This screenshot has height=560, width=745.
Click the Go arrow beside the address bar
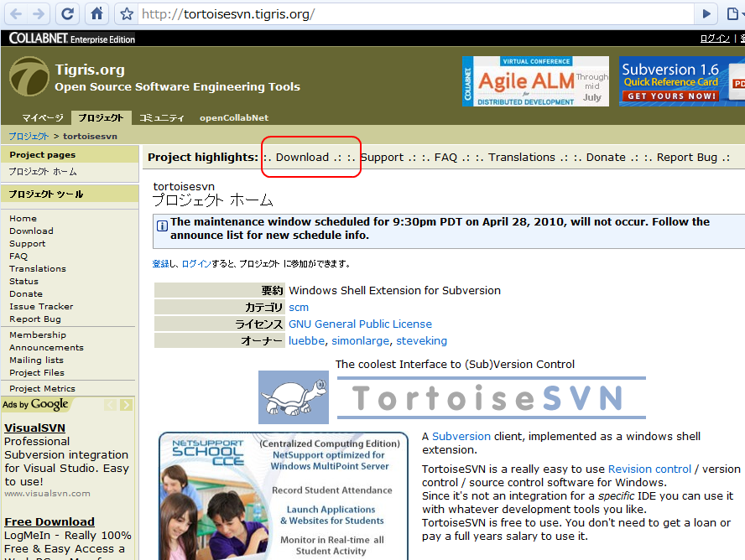[x=706, y=13]
